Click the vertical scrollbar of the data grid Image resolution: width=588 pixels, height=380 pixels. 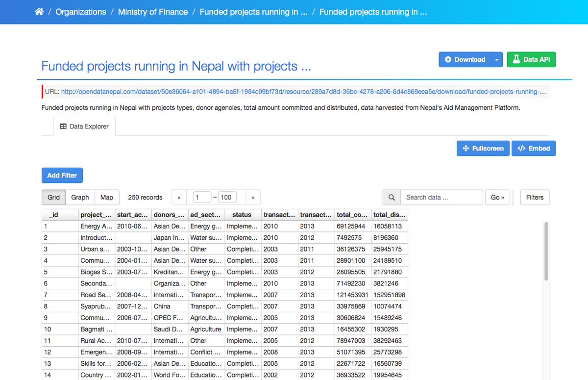[546, 251]
